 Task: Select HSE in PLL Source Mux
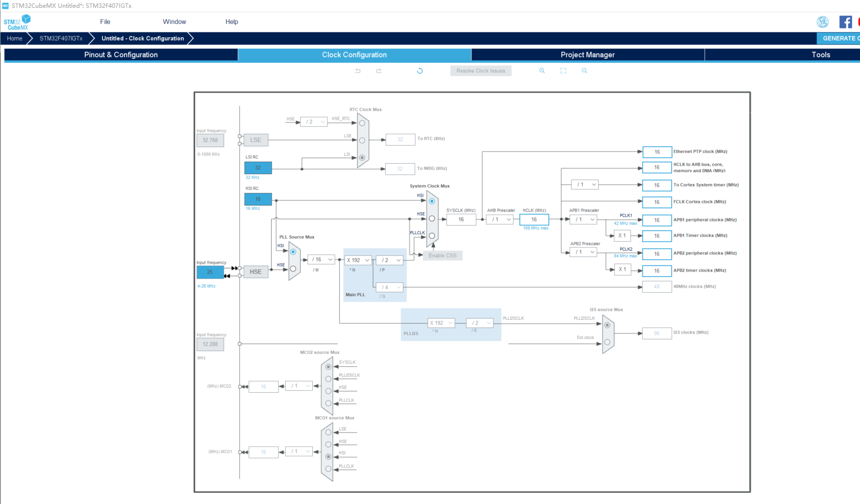coord(293,269)
